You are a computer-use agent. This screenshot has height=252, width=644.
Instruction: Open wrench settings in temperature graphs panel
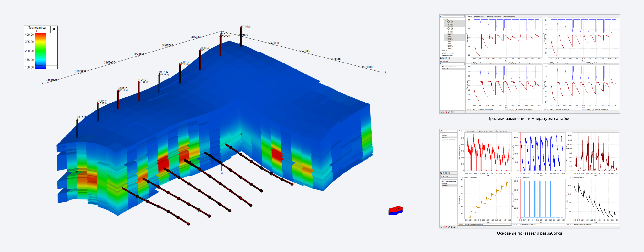point(449,112)
